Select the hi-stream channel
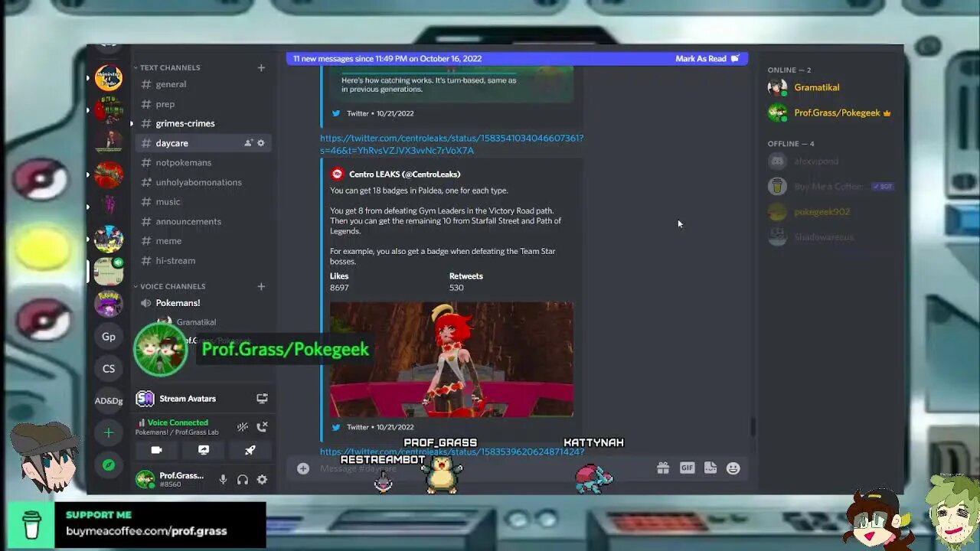The height and width of the screenshot is (551, 980). pos(203,260)
